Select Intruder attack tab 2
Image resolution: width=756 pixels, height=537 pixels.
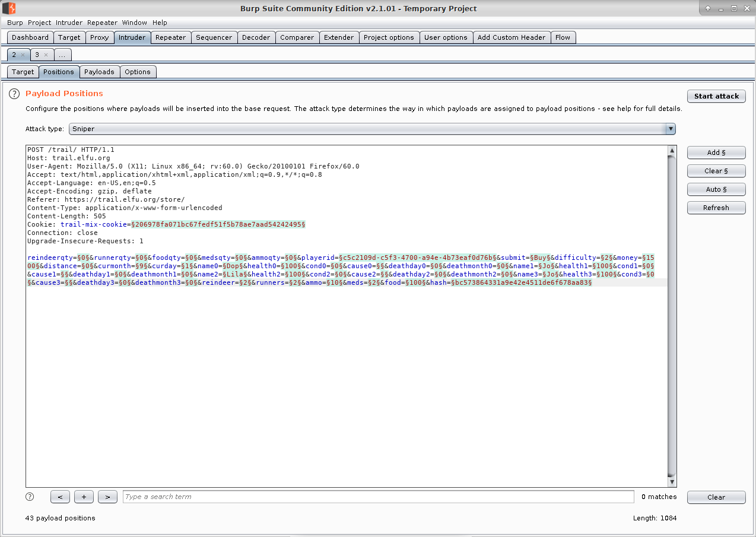click(14, 55)
